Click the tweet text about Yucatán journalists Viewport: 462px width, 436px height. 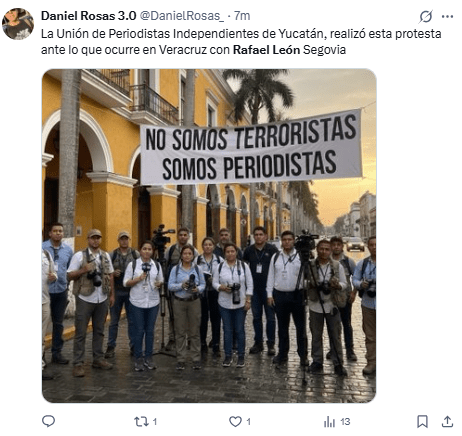(241, 42)
